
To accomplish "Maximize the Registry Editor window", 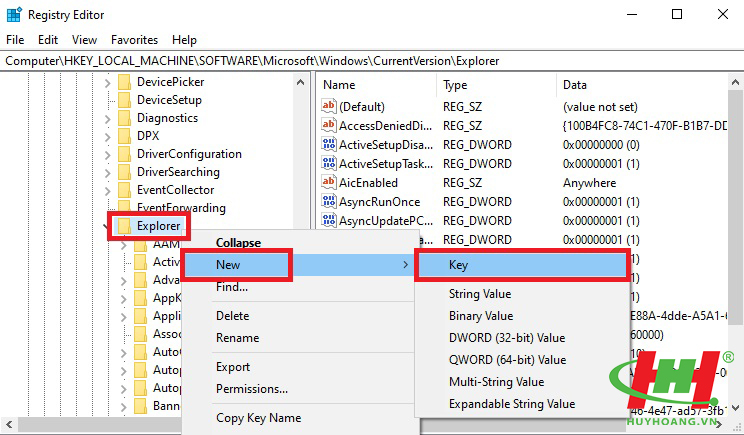I will tap(677, 14).
